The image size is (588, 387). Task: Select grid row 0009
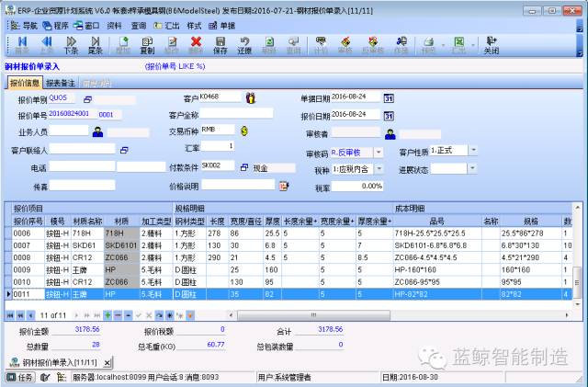[x=288, y=269]
